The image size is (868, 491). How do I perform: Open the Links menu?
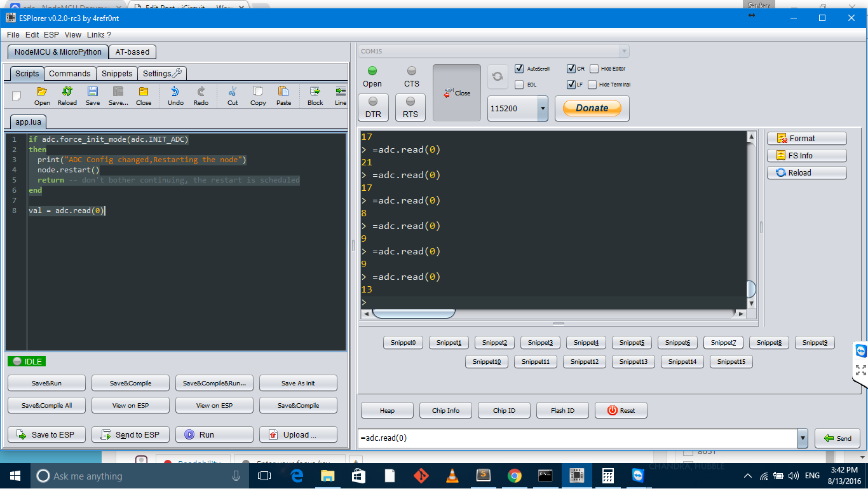click(96, 34)
